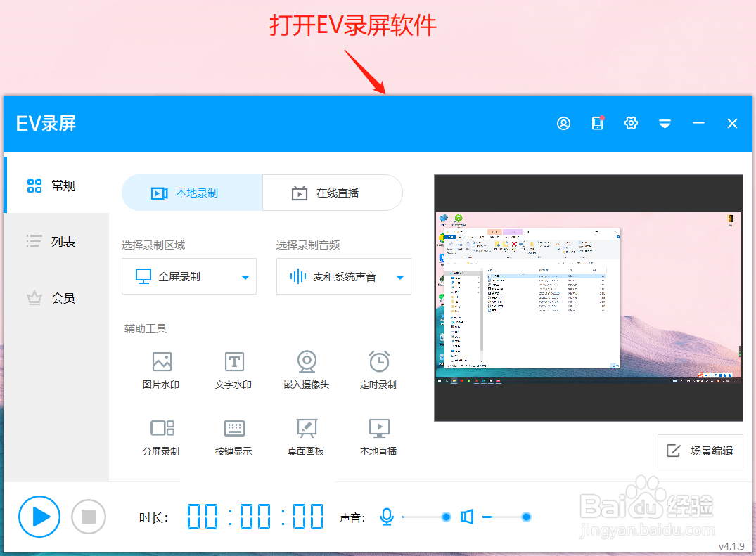Open the 文字水印 text watermark tool
Screen dimensions: 756x556
point(233,369)
